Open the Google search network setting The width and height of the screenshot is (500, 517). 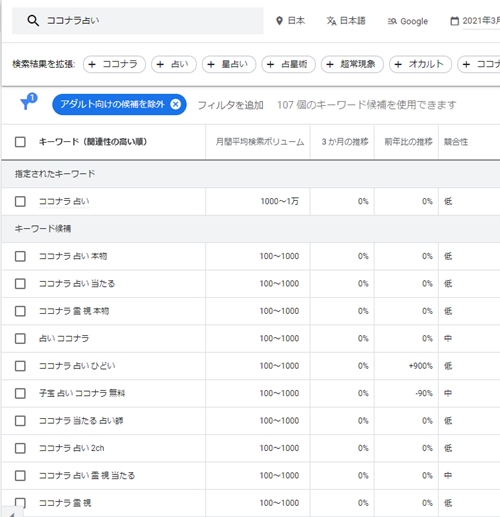(x=408, y=21)
